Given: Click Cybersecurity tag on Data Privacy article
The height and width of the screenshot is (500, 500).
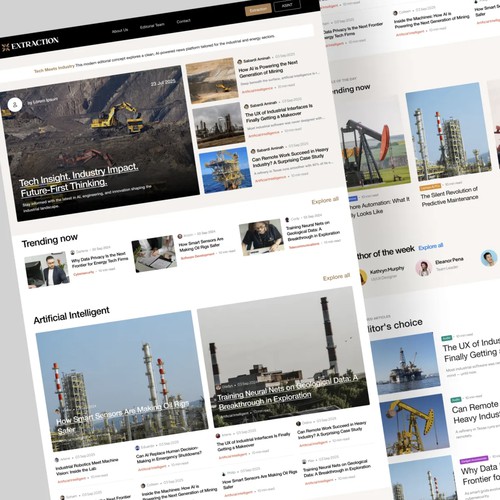Looking at the screenshot, I should tap(84, 273).
